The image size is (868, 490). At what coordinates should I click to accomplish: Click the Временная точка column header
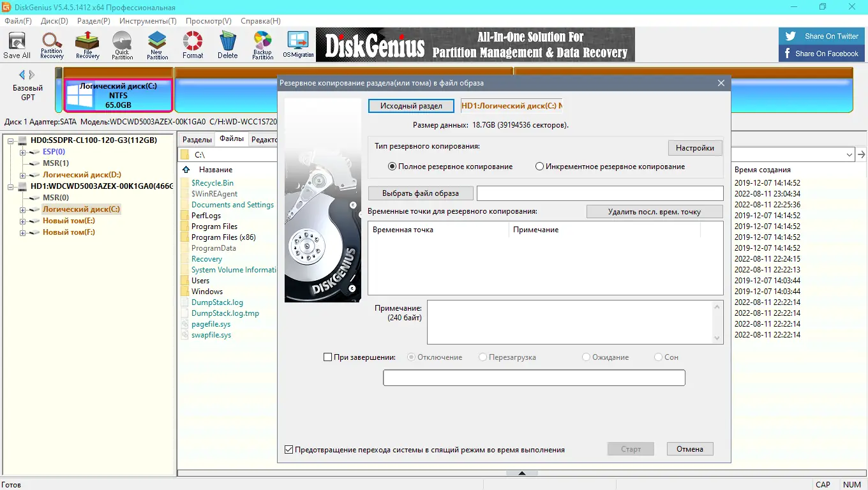coord(438,230)
